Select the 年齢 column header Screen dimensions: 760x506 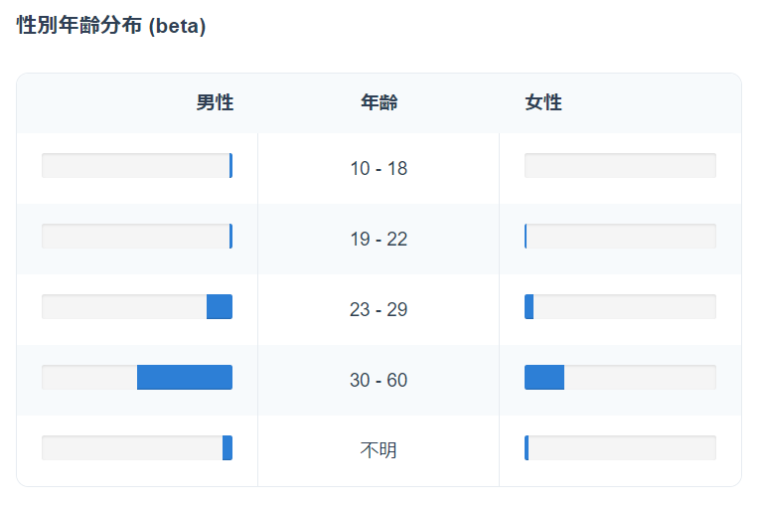tap(379, 102)
